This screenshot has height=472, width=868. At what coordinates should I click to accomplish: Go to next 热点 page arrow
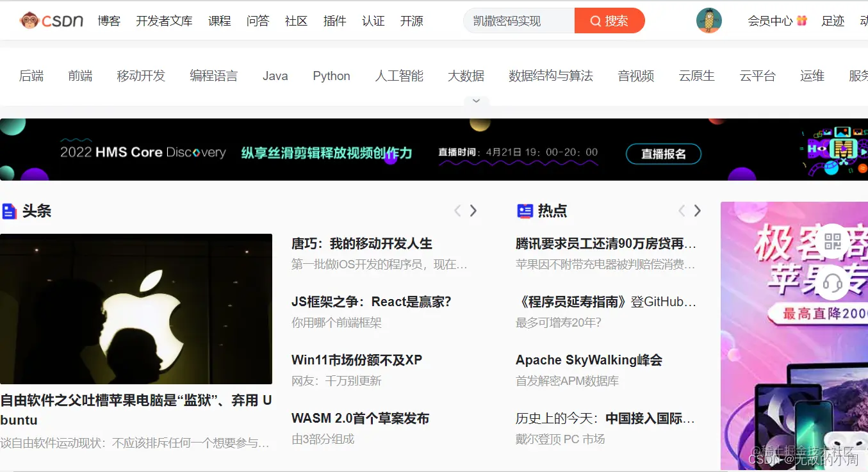(698, 211)
